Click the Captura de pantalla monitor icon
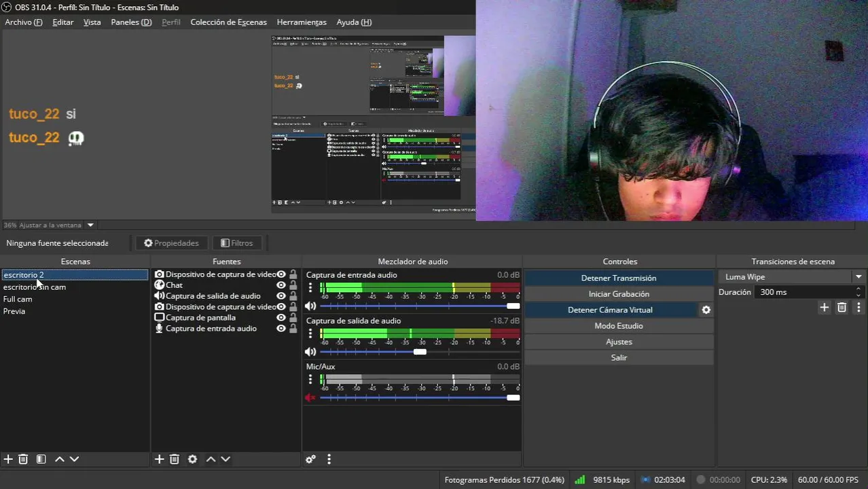The image size is (868, 489). coord(159,317)
